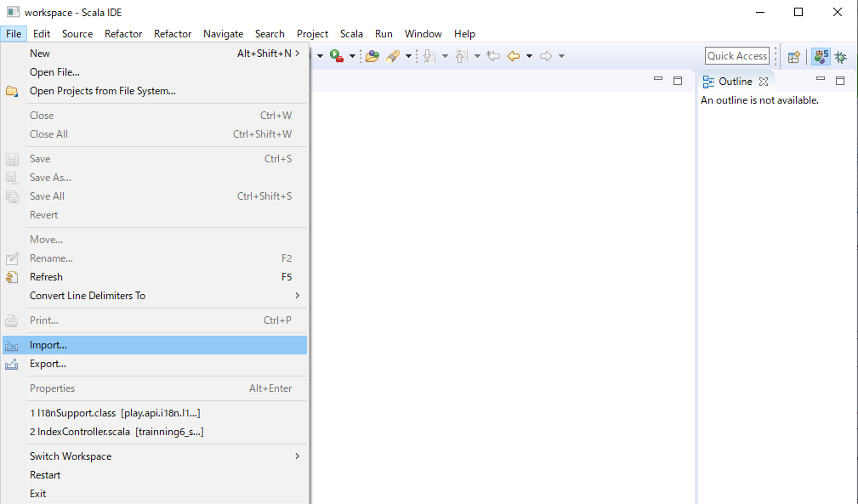The image size is (858, 504).
Task: Click the Close All menu item
Action: (x=154, y=134)
